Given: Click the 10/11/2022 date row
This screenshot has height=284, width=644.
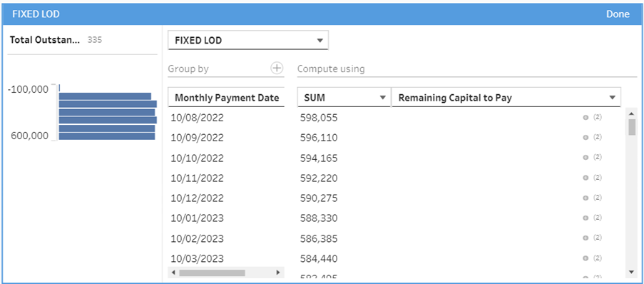Looking at the screenshot, I should tap(197, 178).
